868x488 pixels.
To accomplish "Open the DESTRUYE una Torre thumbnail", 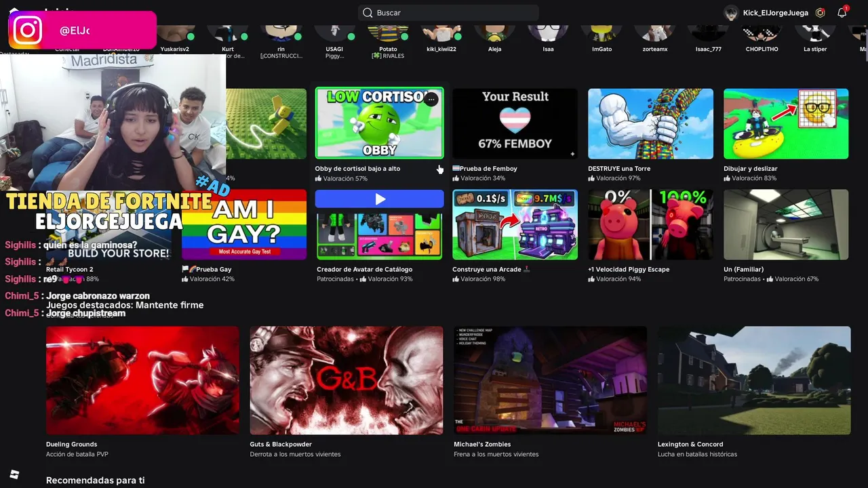I will (650, 123).
